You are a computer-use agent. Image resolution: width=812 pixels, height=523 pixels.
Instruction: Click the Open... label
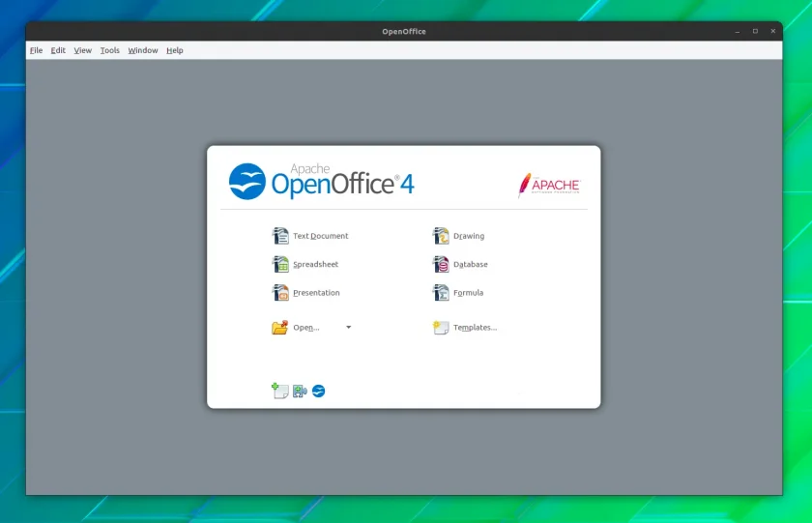click(306, 328)
